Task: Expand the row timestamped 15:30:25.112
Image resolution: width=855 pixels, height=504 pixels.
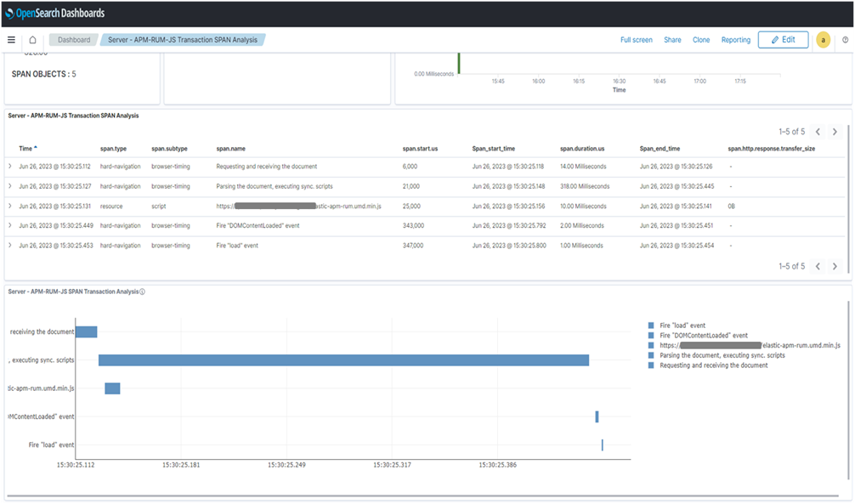Action: pyautogui.click(x=10, y=167)
